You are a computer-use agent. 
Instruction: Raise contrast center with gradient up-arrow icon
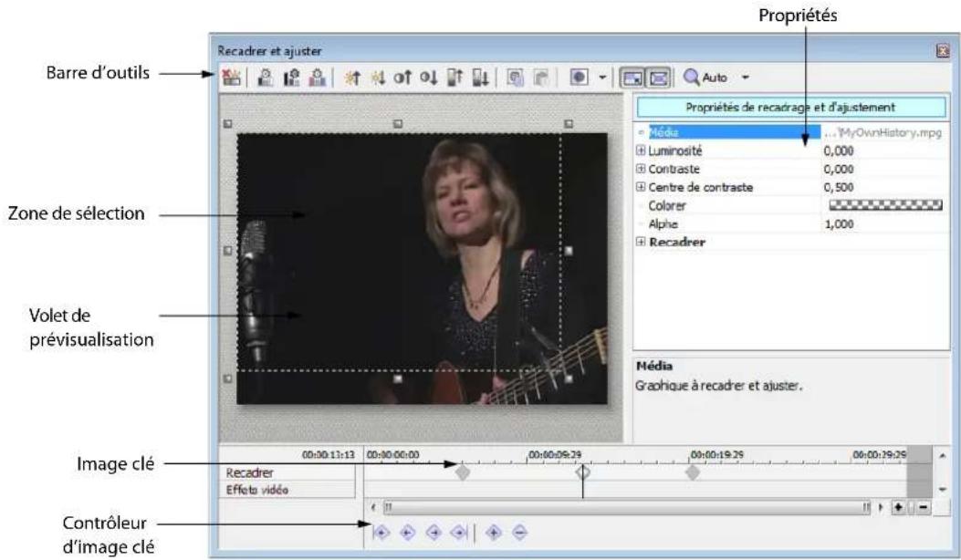point(454,78)
